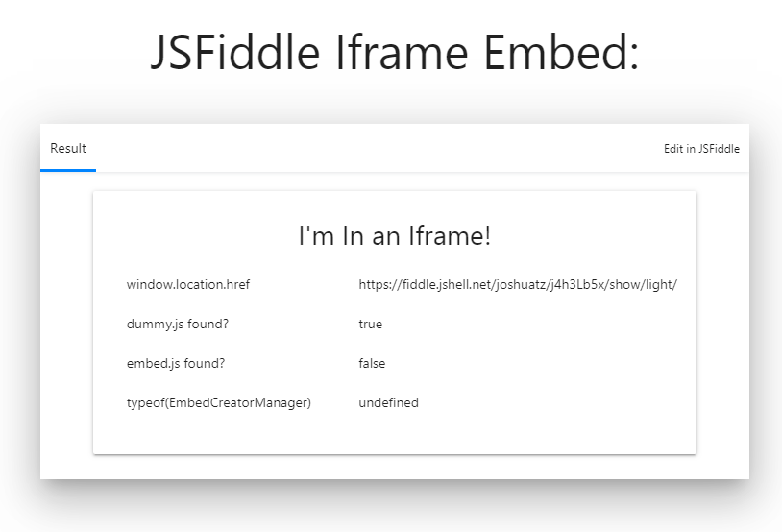Switch to the Result tab

68,148
